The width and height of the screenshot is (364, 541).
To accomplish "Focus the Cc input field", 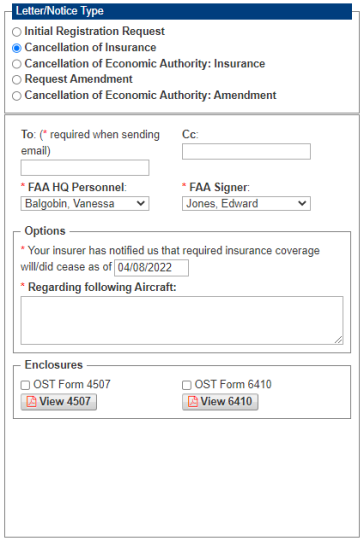I will [246, 151].
